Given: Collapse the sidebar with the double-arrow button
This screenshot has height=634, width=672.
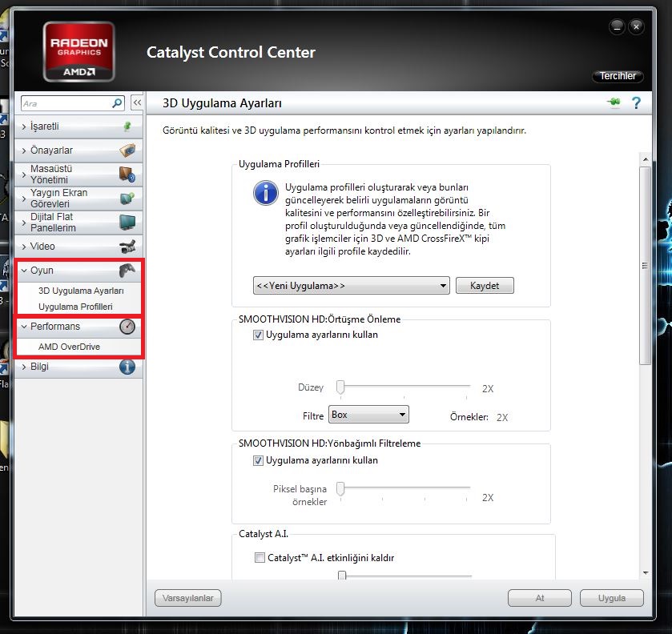Looking at the screenshot, I should [x=137, y=102].
